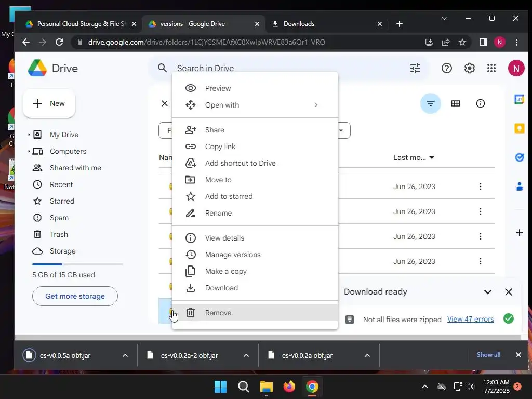
Task: Expand Computers tree
Action: [29, 151]
